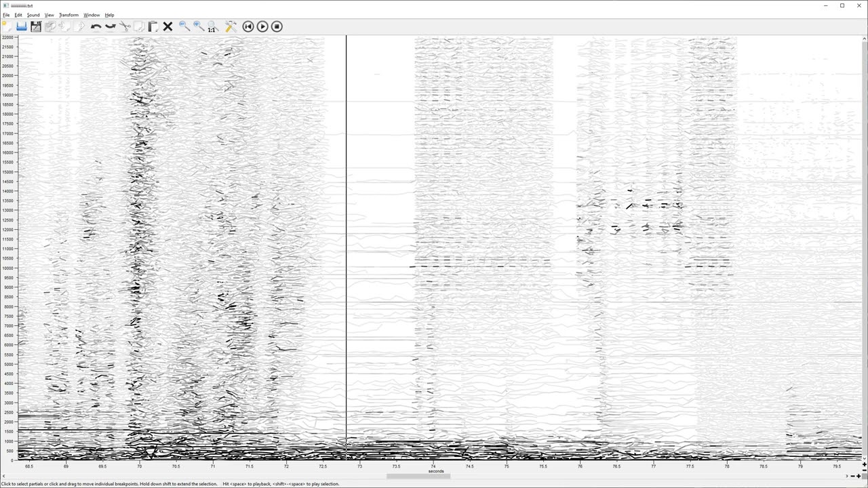Delete selected partials with the X icon
The height and width of the screenshot is (488, 868).
[x=167, y=26]
